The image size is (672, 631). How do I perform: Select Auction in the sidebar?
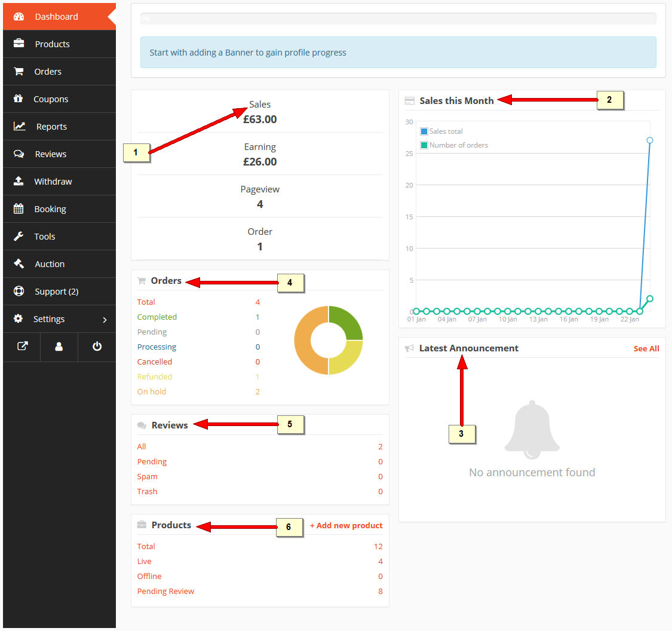pyautogui.click(x=59, y=264)
